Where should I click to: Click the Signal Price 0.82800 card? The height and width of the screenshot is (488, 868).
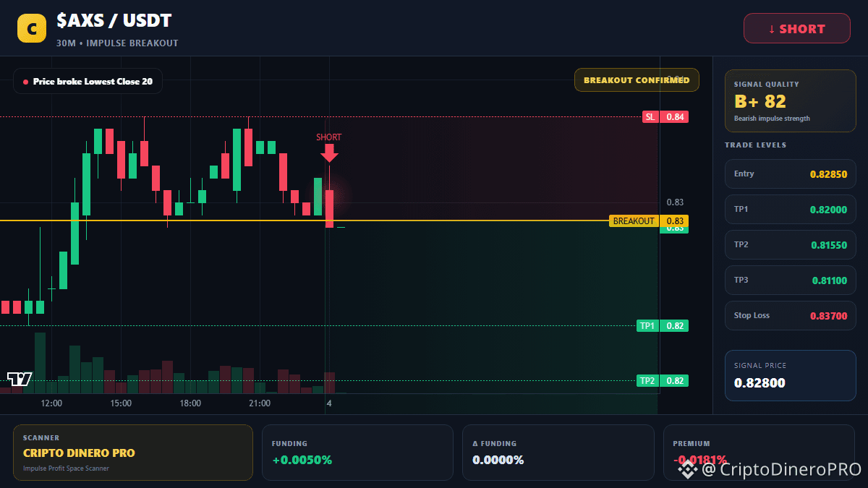click(790, 375)
